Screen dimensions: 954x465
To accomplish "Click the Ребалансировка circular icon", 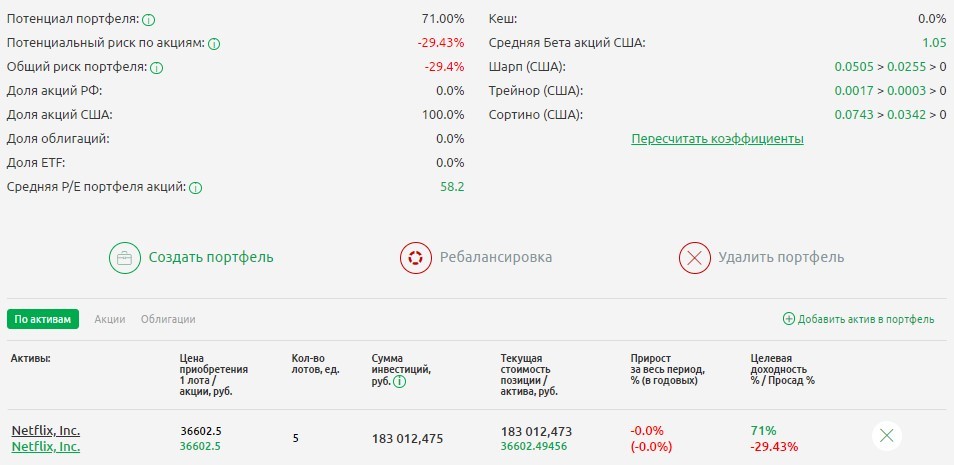I will (414, 258).
